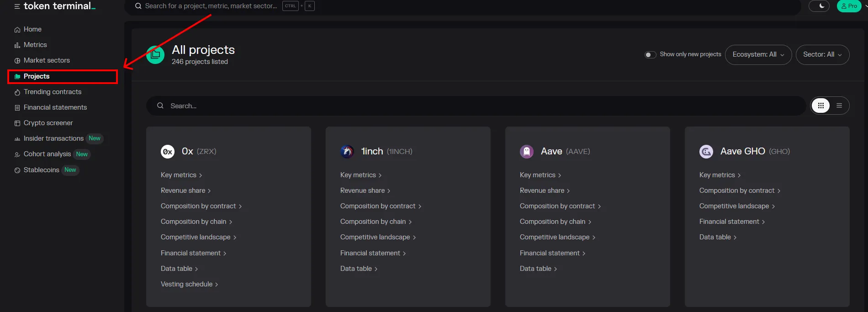Open Aave Financial statement
868x312 pixels.
pyautogui.click(x=553, y=253)
